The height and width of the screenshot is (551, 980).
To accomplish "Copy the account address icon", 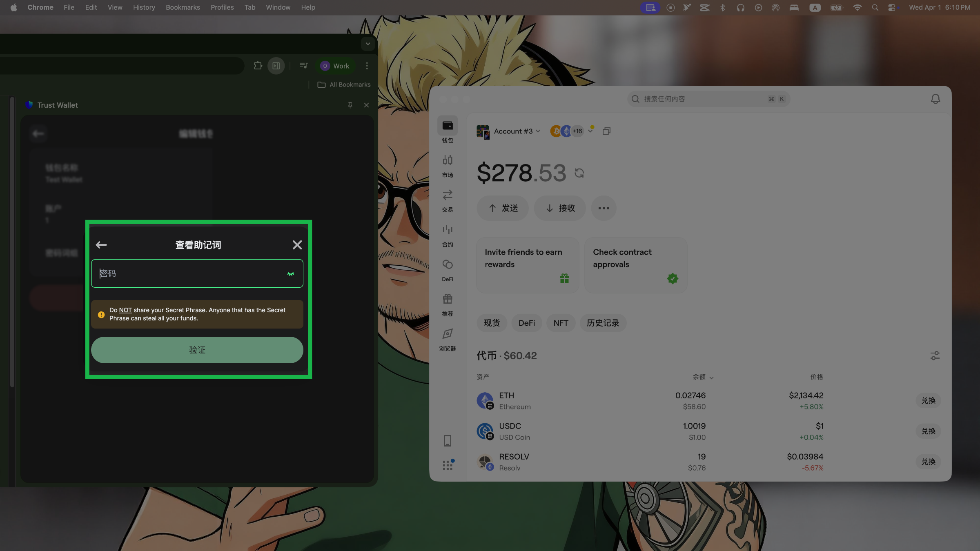I will coord(606,131).
